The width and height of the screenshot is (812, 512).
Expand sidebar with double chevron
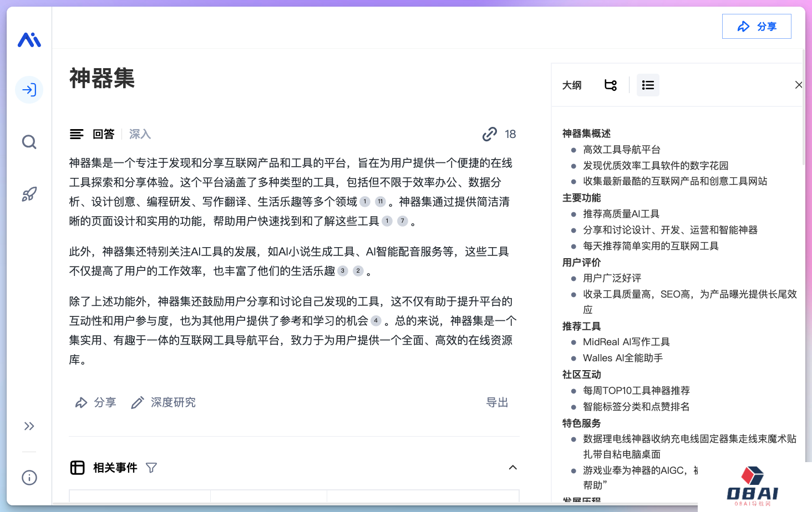click(x=29, y=426)
